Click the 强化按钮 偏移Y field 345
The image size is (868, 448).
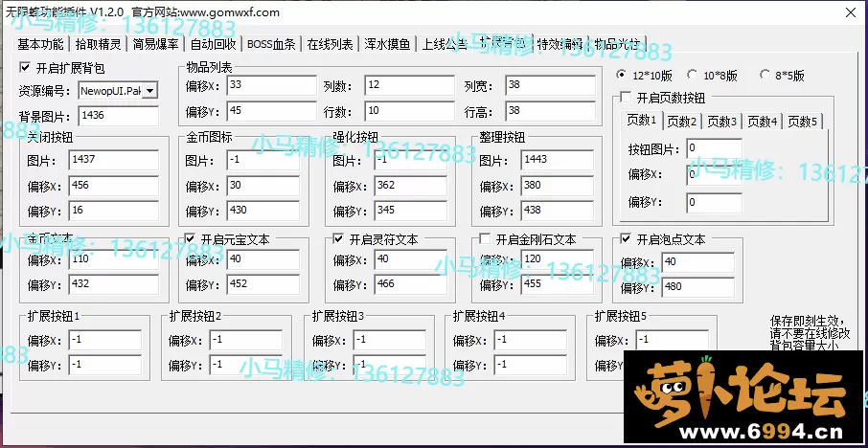pyautogui.click(x=411, y=211)
